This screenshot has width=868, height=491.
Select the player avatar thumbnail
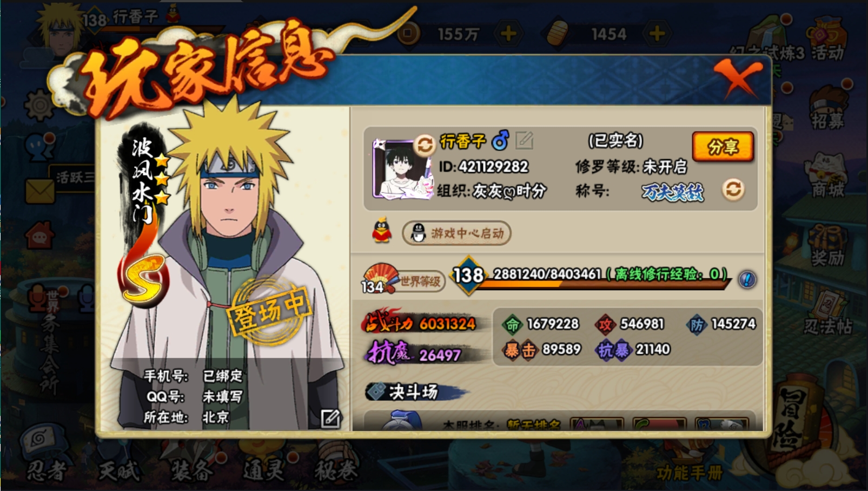pos(401,168)
